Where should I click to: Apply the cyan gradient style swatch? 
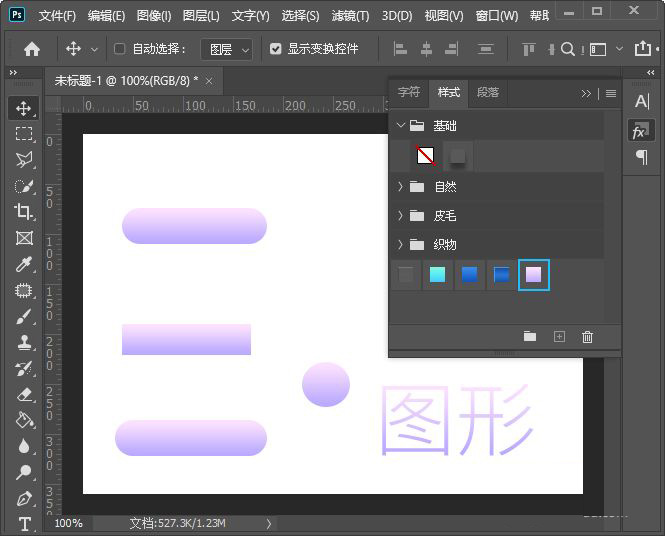click(x=438, y=275)
